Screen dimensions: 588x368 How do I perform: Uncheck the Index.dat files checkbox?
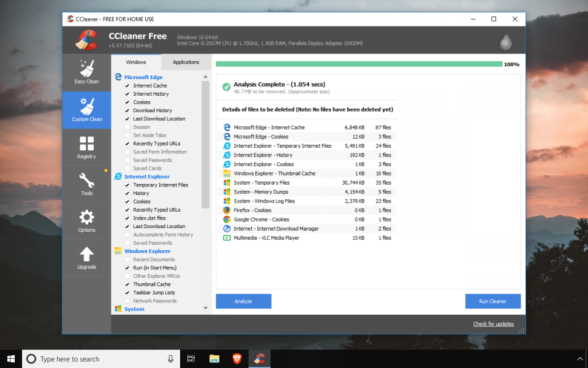[x=127, y=218]
